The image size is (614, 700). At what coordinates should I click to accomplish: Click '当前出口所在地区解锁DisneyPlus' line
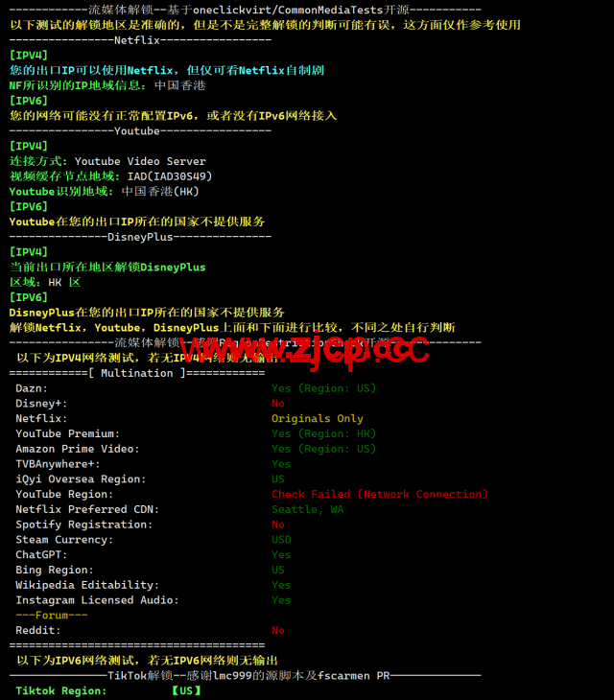coord(107,267)
